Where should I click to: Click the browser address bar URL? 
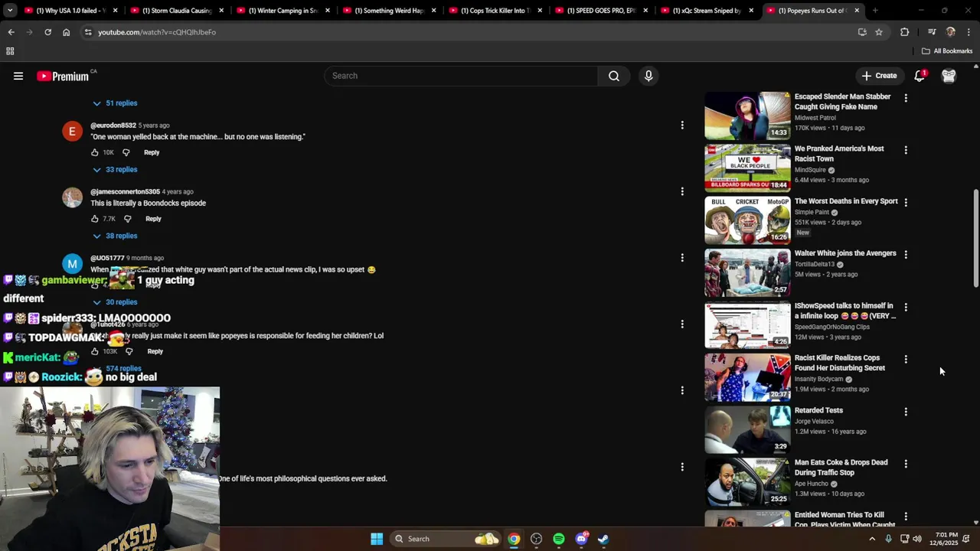[157, 32]
